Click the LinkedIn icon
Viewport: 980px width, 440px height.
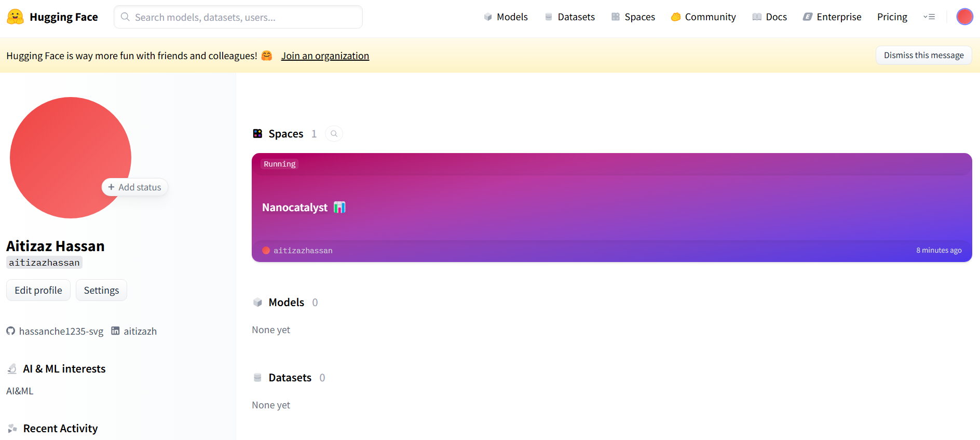coord(115,331)
